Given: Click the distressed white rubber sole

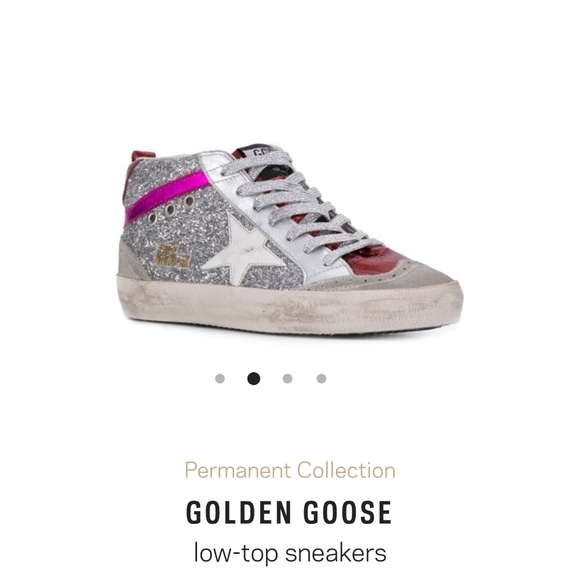Looking at the screenshot, I should [x=289, y=306].
